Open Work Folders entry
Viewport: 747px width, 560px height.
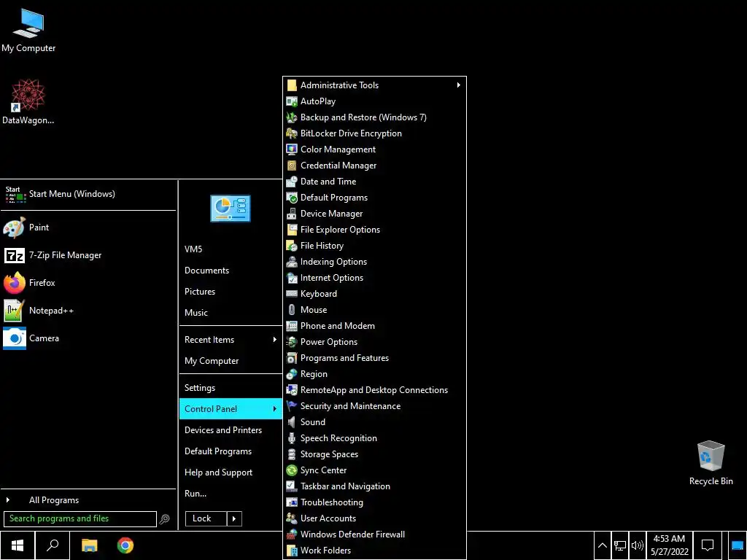click(x=374, y=551)
